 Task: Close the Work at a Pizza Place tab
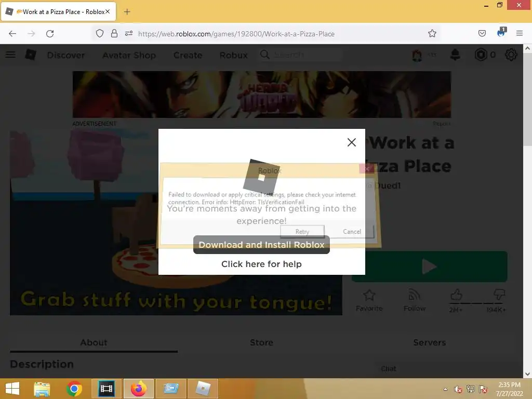click(108, 11)
